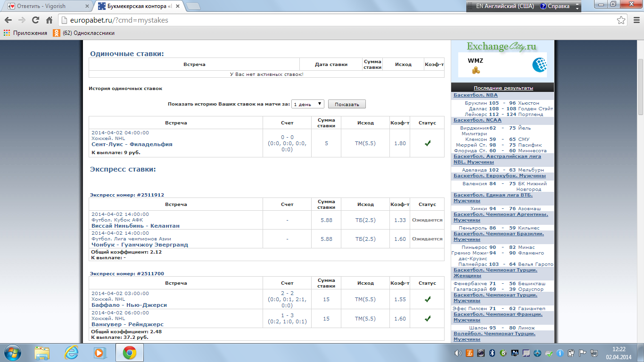Go to the browser home page icon

(x=49, y=20)
